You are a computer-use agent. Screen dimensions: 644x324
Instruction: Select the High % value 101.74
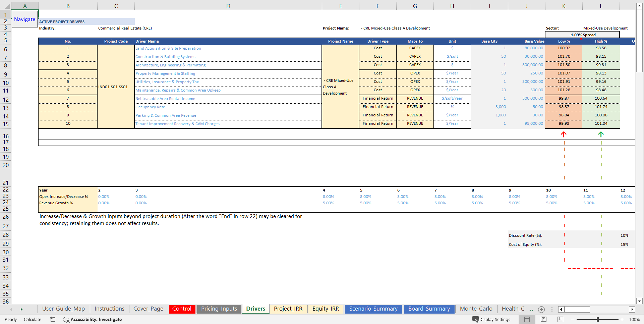click(x=601, y=107)
